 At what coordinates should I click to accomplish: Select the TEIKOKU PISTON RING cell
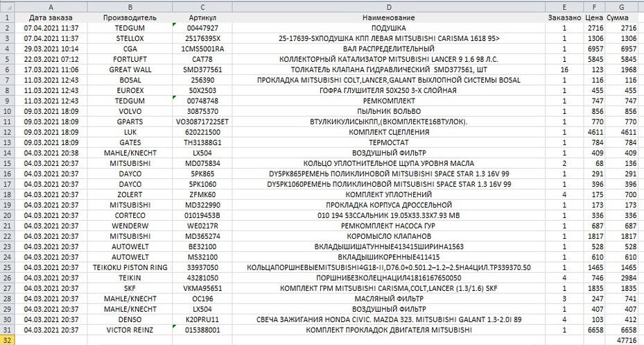point(130,268)
